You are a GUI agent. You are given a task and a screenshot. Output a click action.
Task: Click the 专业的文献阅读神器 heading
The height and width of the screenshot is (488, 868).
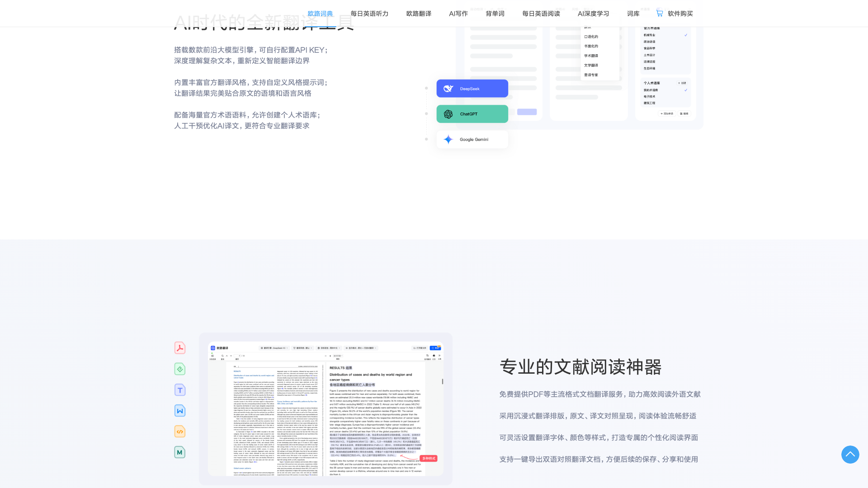(x=580, y=367)
